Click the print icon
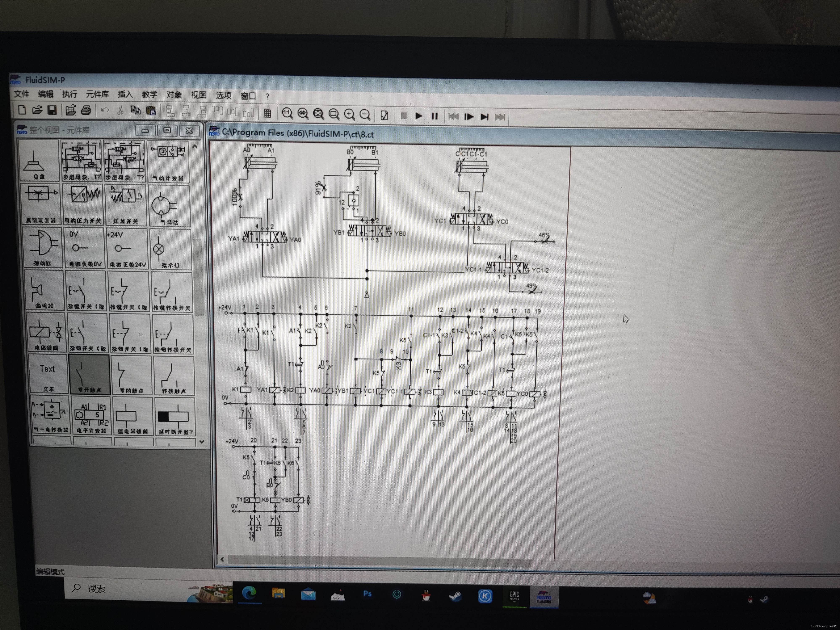This screenshot has width=840, height=630. 86,110
